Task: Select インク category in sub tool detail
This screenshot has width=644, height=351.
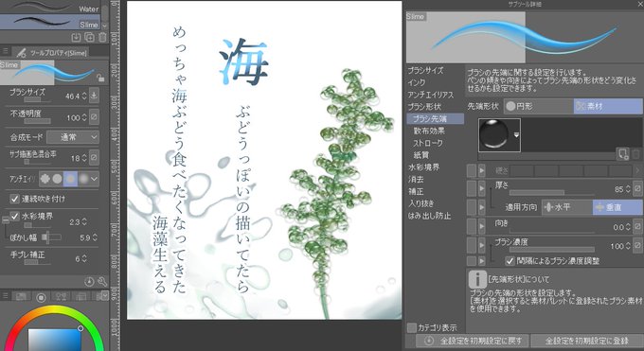Action: click(417, 82)
